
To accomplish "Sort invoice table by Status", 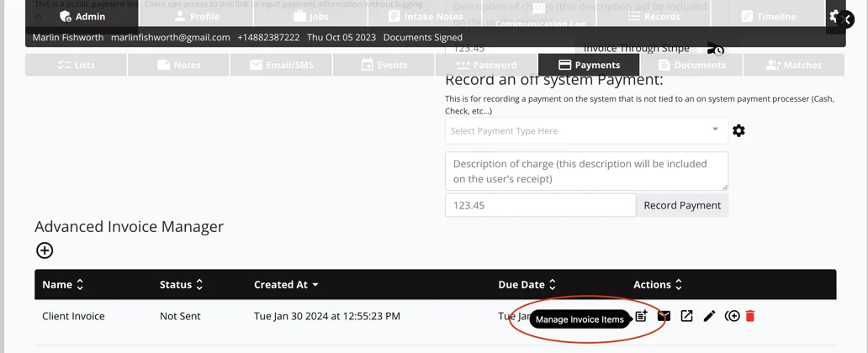I will (x=181, y=284).
